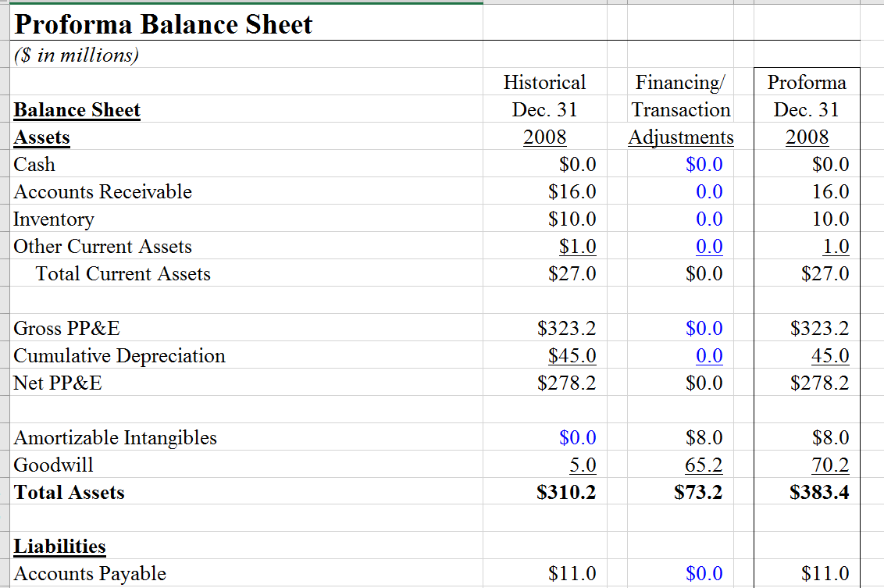Select the Inventory row label
884x588 pixels.
coord(53,219)
